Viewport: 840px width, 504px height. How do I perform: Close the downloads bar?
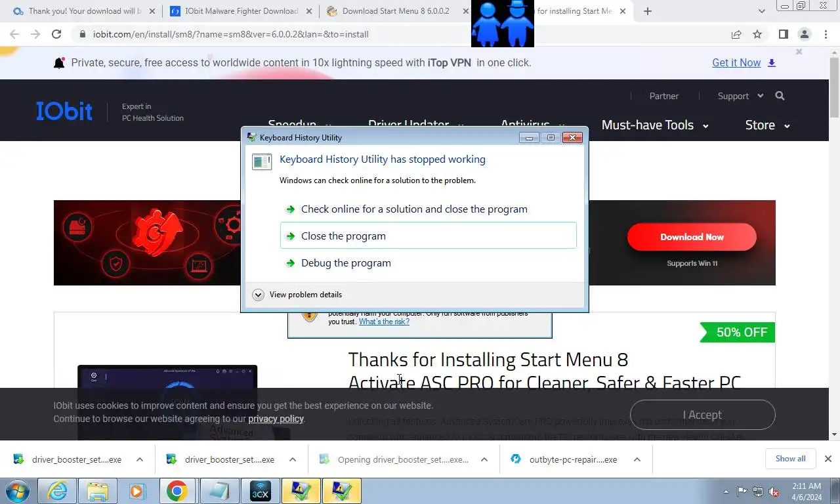coord(828,459)
